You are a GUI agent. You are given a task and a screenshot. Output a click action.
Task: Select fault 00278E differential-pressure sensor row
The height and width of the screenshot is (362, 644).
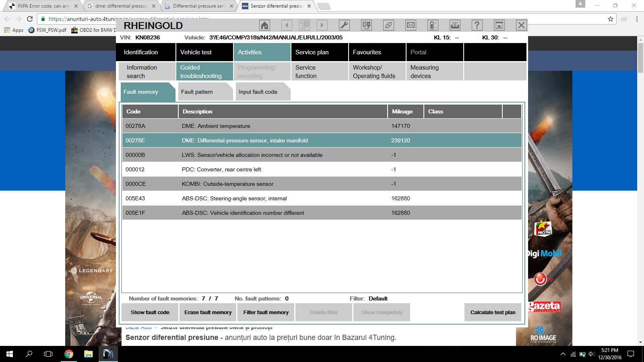[x=322, y=140]
